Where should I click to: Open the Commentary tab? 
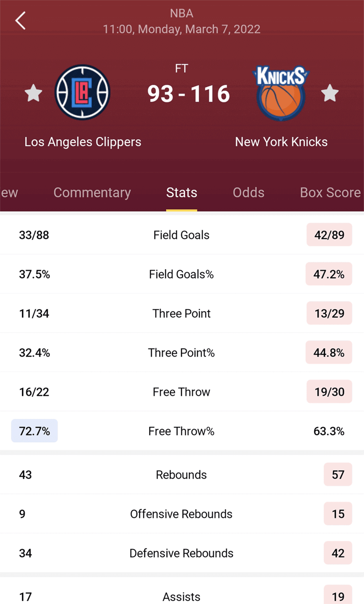tap(92, 193)
